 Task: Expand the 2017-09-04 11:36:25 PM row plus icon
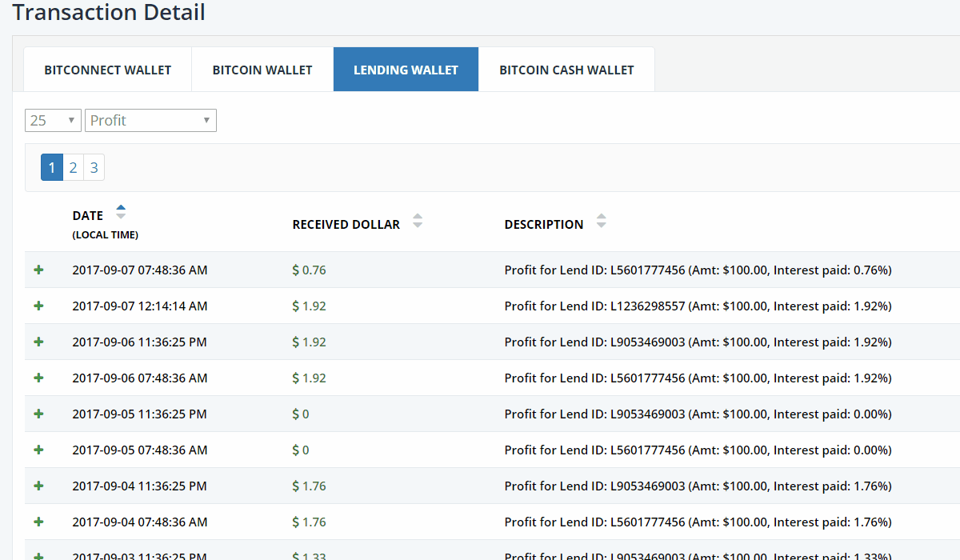[x=38, y=486]
